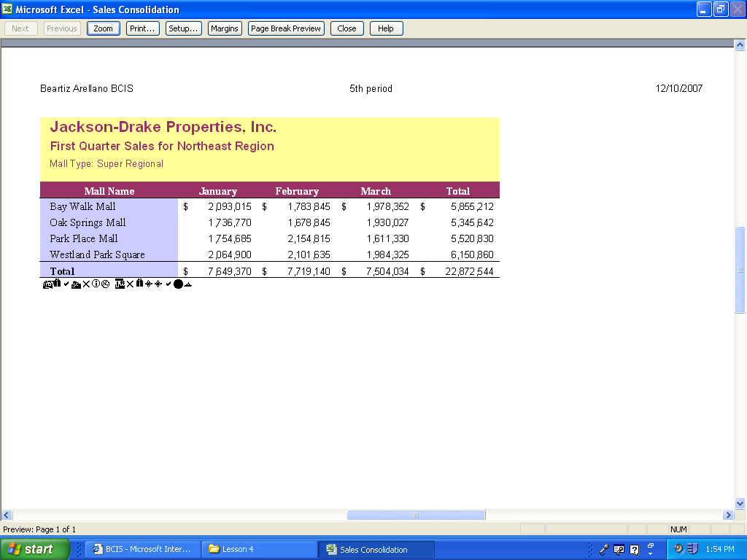Click the March column header

376,191
